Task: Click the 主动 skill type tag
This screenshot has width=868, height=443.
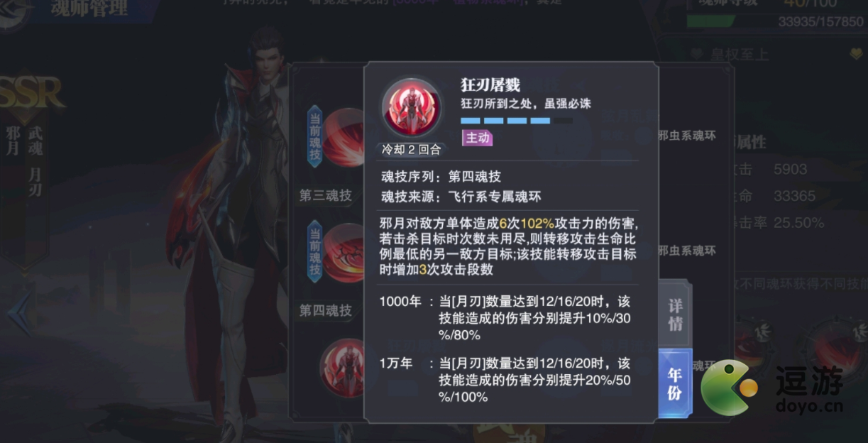Action: 477,138
